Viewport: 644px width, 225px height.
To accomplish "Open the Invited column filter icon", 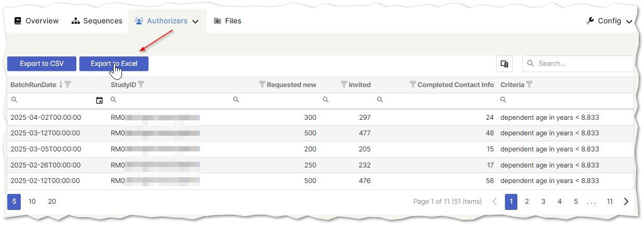I will tap(344, 85).
